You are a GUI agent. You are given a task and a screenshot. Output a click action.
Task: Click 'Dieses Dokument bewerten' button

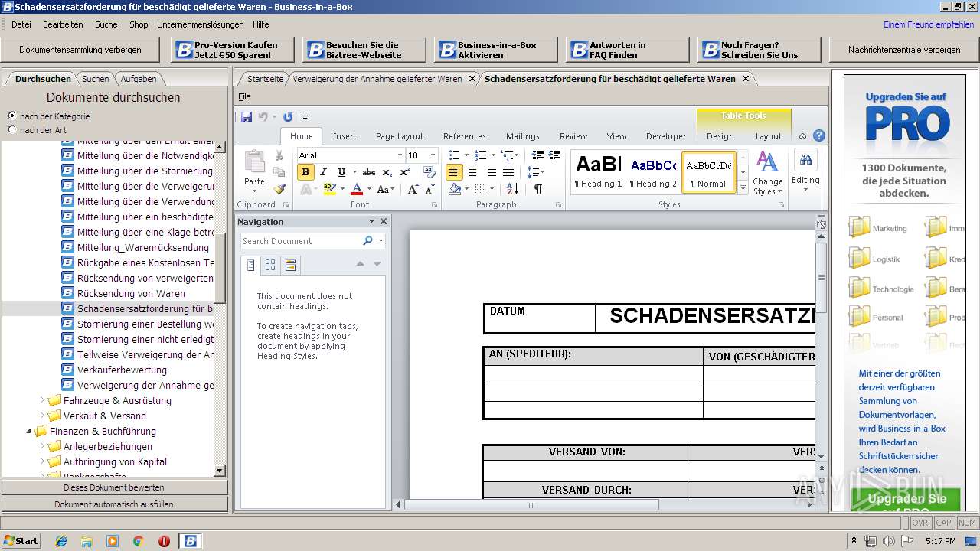coord(114,487)
